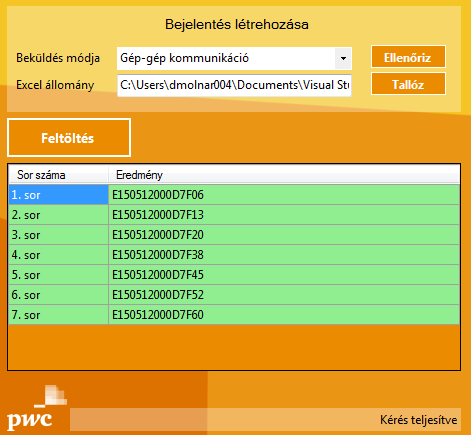Click result cell E150512000D7F06
471x435 pixels.
(284, 195)
